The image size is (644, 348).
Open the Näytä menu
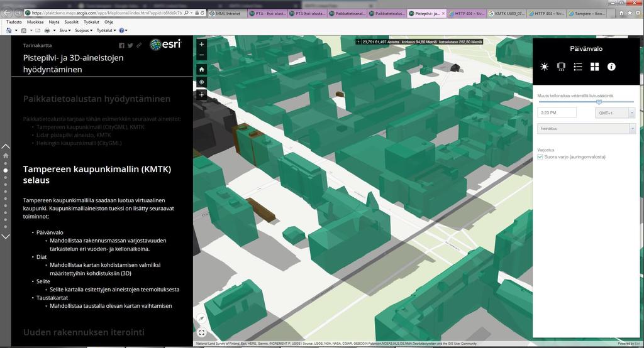click(54, 22)
